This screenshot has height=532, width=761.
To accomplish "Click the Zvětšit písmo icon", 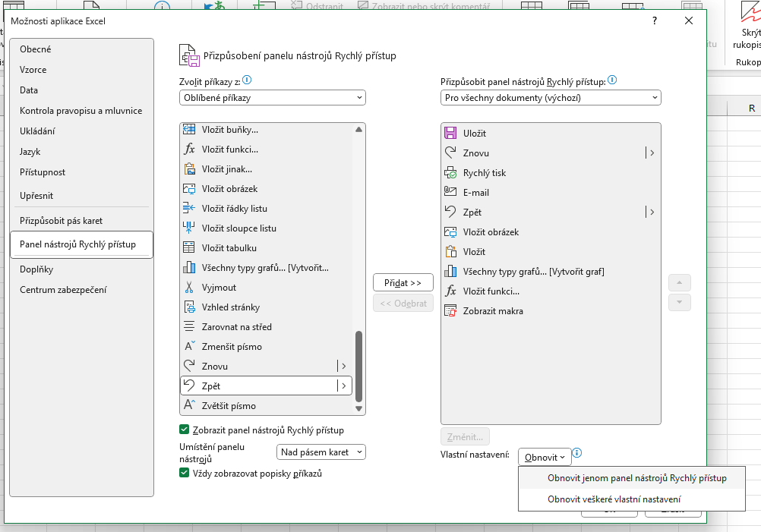I will point(189,406).
